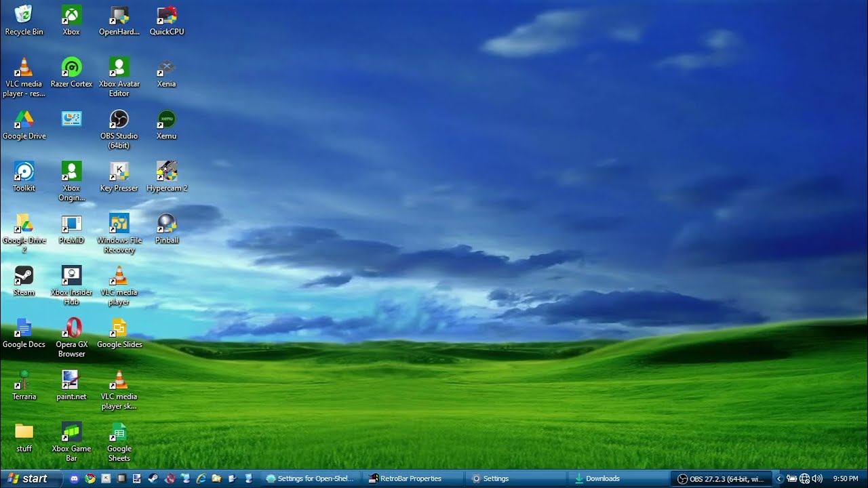Viewport: 868px width, 488px height.
Task: Select the PreMiD desktop shortcut
Action: pyautogui.click(x=71, y=229)
